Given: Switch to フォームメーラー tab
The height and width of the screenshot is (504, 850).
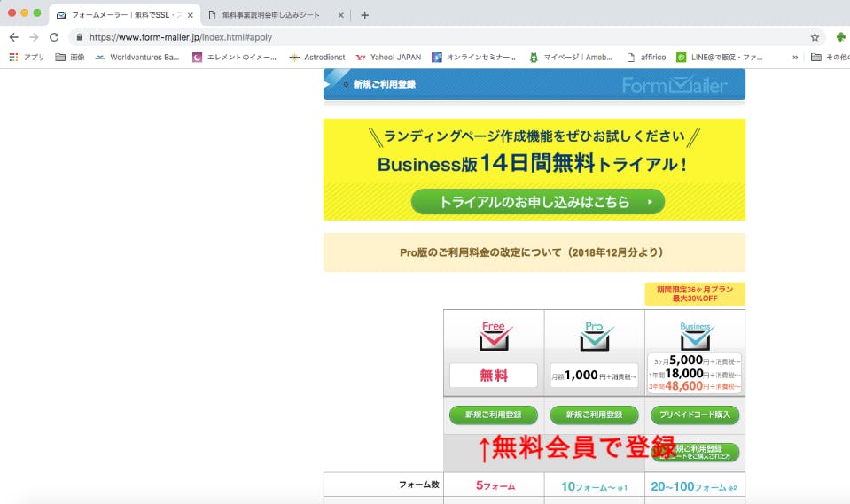Looking at the screenshot, I should point(125,15).
